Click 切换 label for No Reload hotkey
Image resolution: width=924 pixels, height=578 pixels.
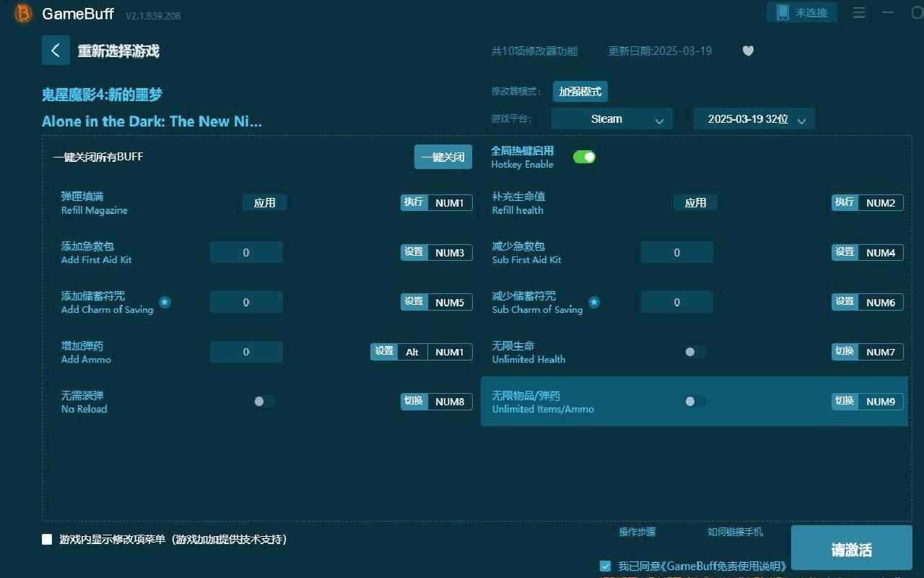(414, 401)
